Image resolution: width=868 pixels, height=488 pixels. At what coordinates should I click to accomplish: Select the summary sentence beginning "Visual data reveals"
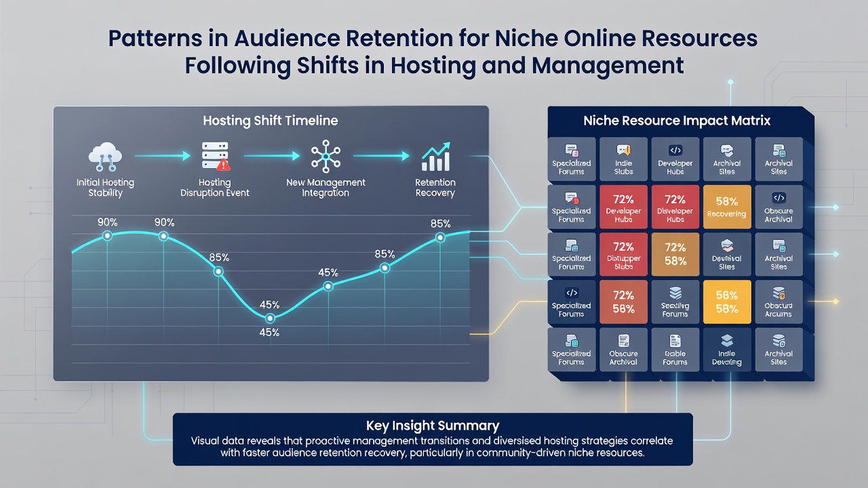coord(433,447)
